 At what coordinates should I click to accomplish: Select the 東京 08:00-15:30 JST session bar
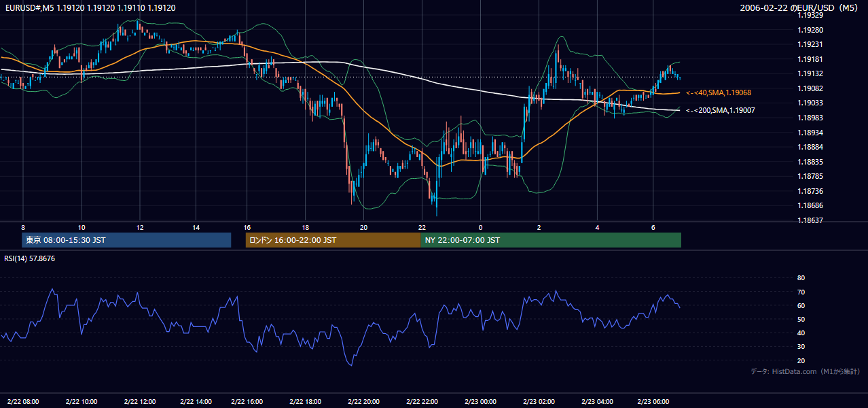126,240
